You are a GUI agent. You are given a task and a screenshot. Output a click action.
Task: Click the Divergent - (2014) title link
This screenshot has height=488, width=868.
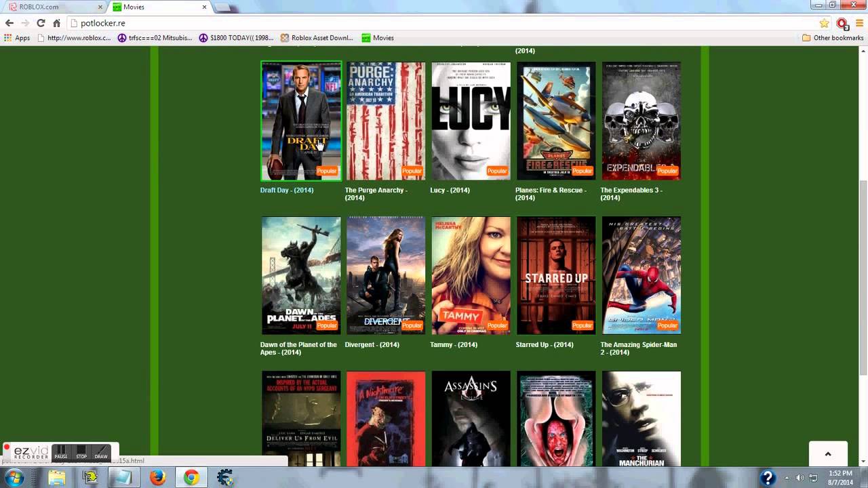click(372, 345)
